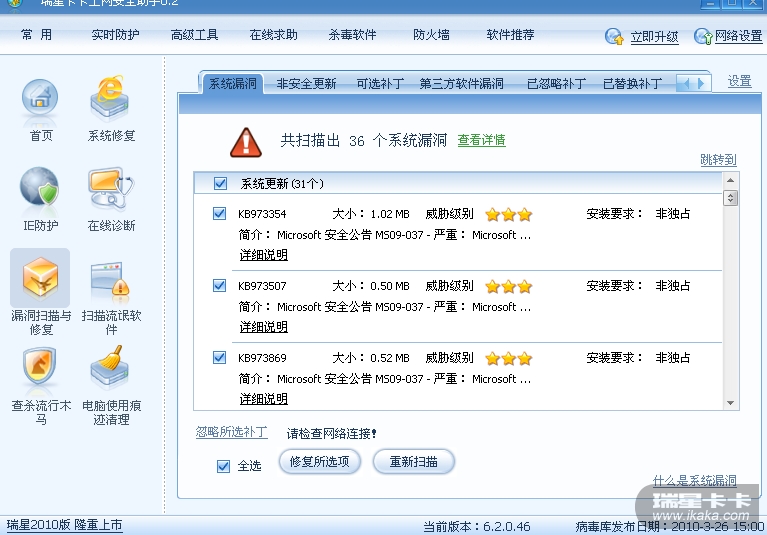Image resolution: width=767 pixels, height=535 pixels.
Task: Open the 常用 menu
Action: click(x=36, y=35)
